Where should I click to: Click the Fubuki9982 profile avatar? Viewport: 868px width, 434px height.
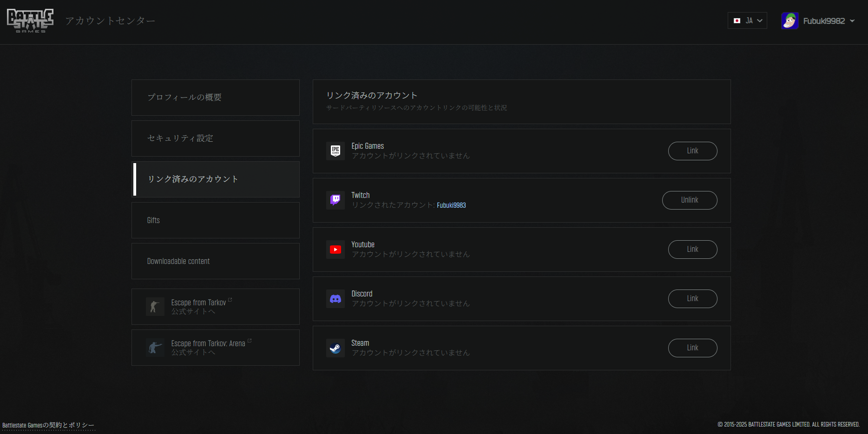tap(789, 21)
